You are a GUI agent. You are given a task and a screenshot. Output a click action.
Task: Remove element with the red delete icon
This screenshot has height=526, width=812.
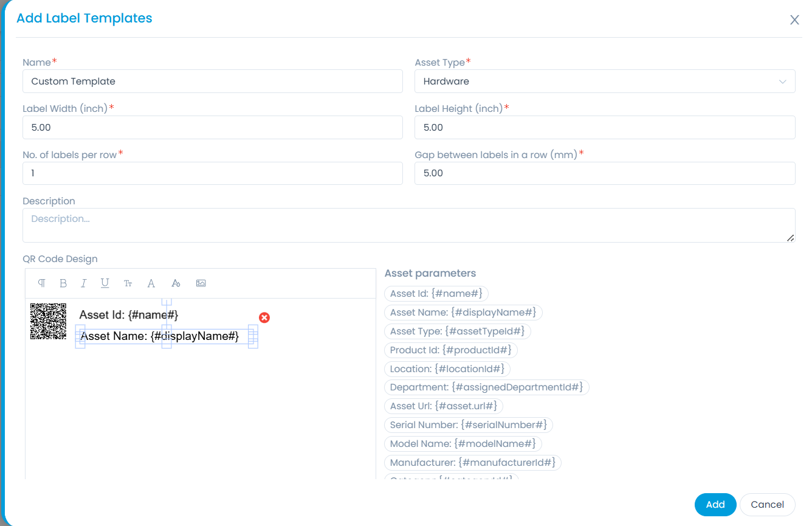(264, 317)
